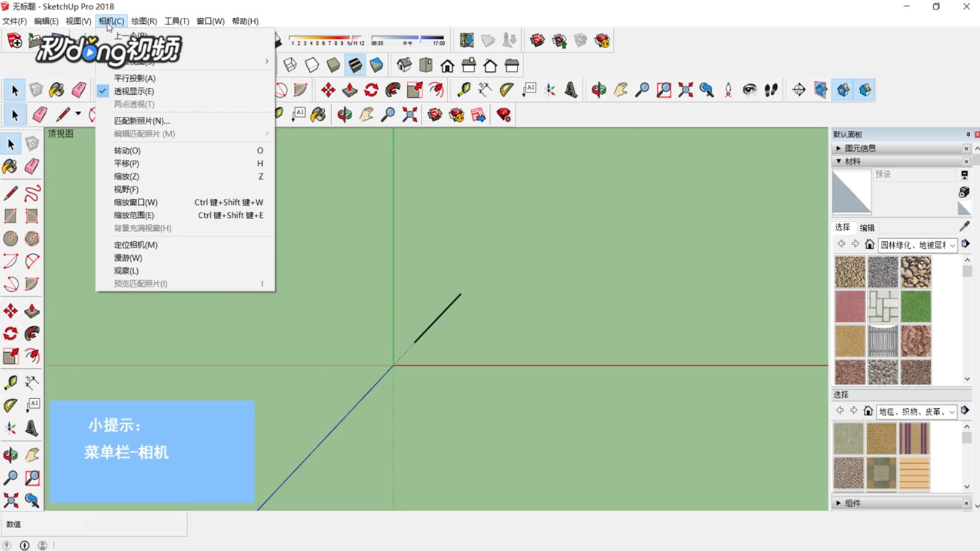Screen dimensions: 980x551
Task: Collapse the 材料 panel
Action: pos(839,161)
